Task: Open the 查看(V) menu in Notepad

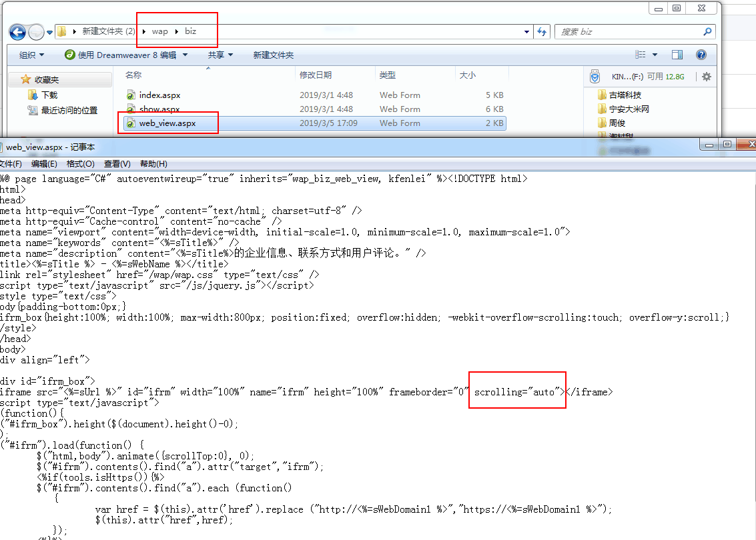Action: [117, 164]
